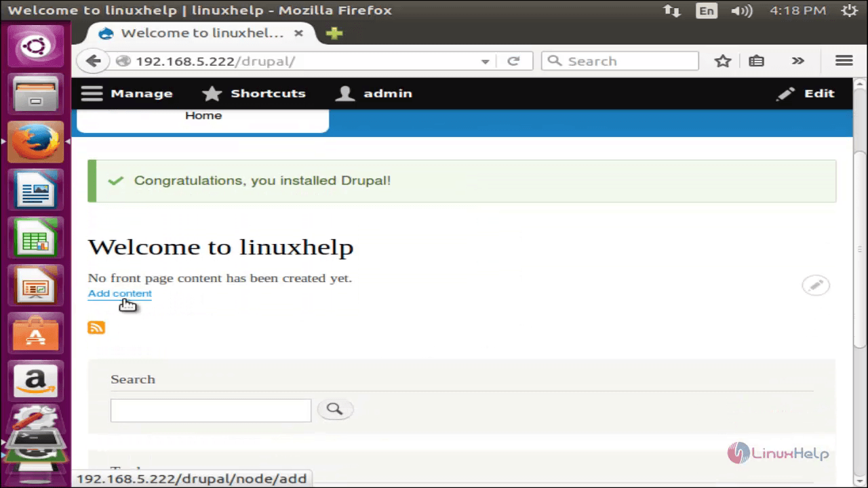
Task: Show bookmarks list icon
Action: point(757,61)
